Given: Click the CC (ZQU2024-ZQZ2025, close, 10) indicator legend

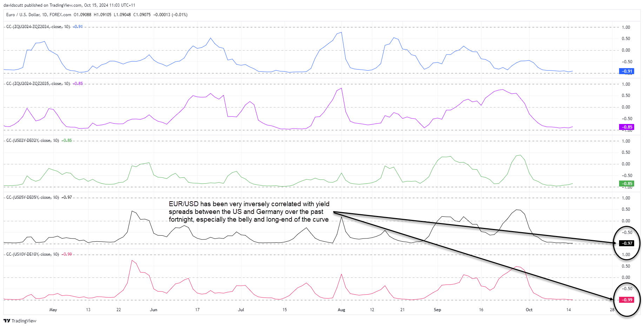Looking at the screenshot, I should pos(38,84).
